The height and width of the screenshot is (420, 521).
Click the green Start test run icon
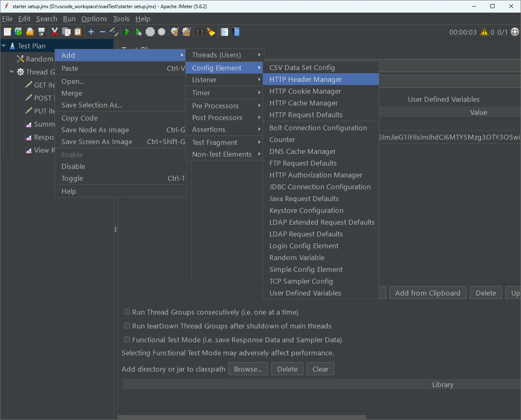(x=127, y=32)
